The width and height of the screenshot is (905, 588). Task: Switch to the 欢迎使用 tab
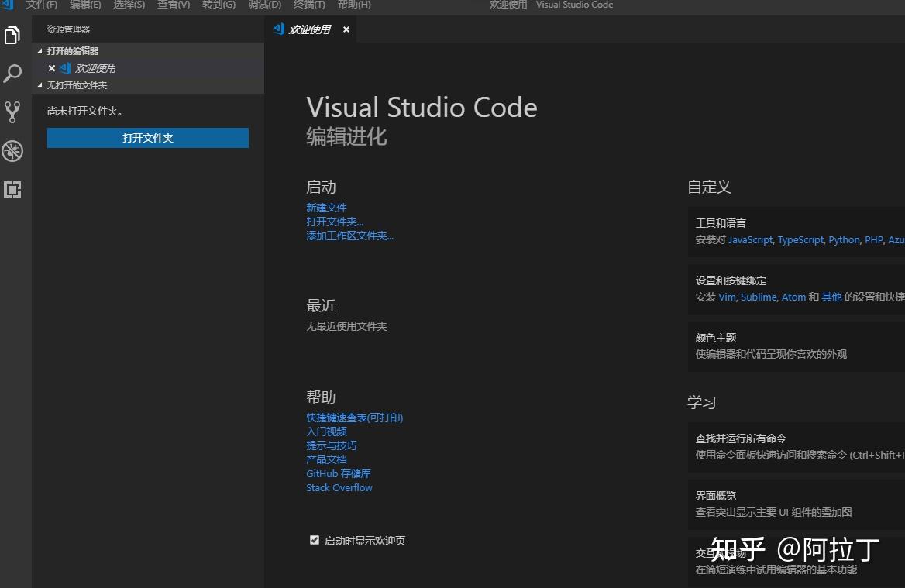click(311, 29)
